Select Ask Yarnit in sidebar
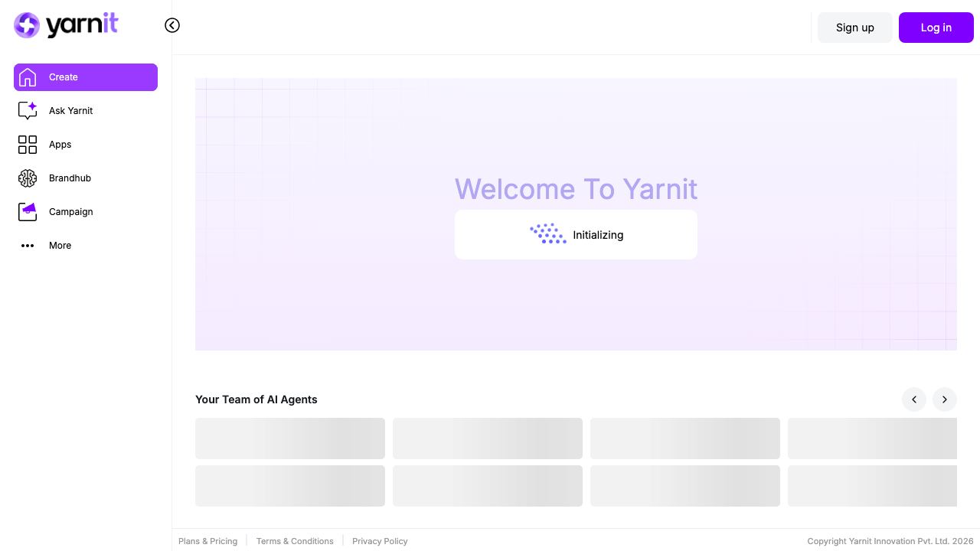This screenshot has width=980, height=551. (70, 111)
